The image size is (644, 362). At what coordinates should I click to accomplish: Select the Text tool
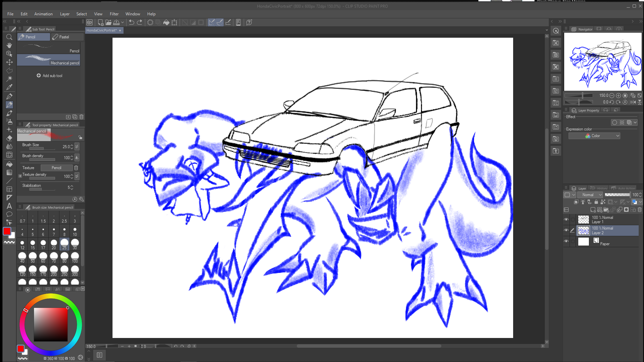(9, 206)
